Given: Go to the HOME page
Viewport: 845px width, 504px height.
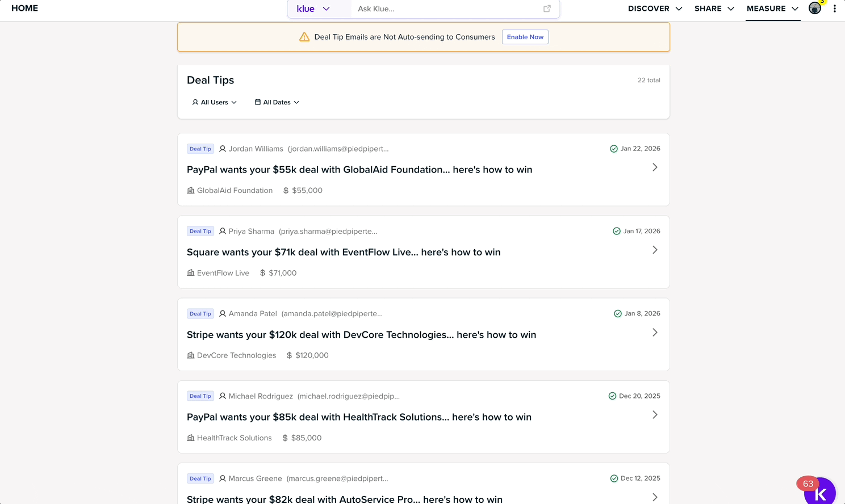Looking at the screenshot, I should pyautogui.click(x=25, y=9).
